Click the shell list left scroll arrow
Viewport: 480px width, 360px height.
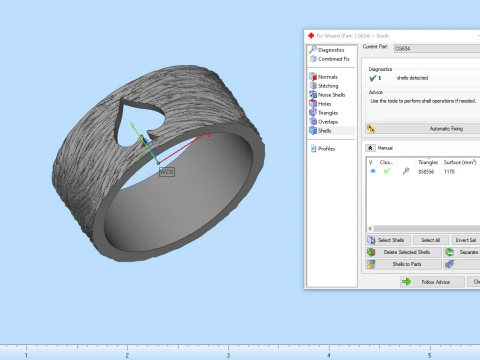coord(370,229)
